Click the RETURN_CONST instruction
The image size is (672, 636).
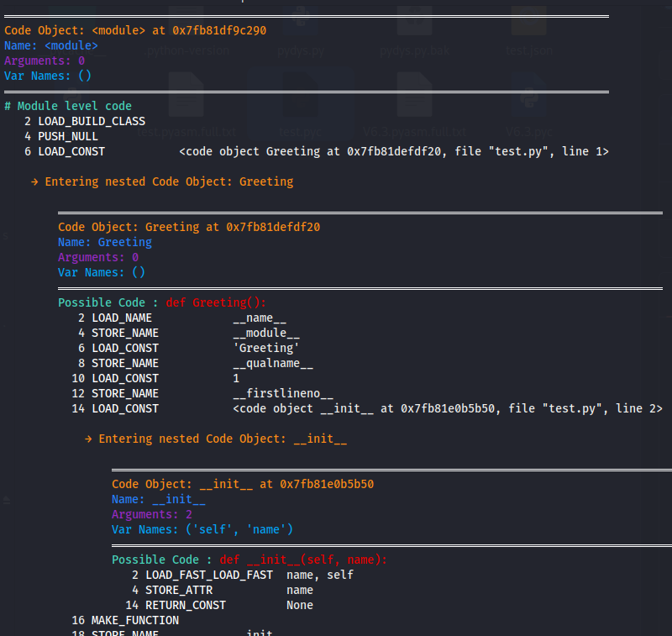point(185,605)
